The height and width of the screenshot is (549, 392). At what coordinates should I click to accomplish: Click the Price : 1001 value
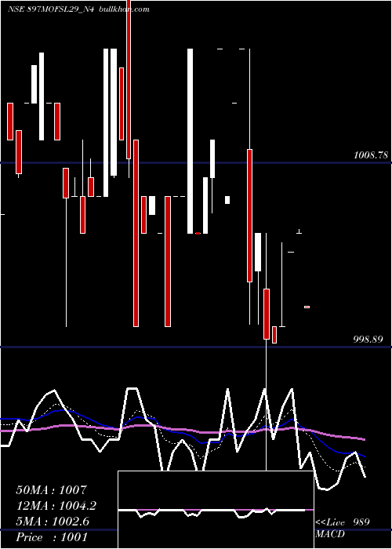pos(52,537)
